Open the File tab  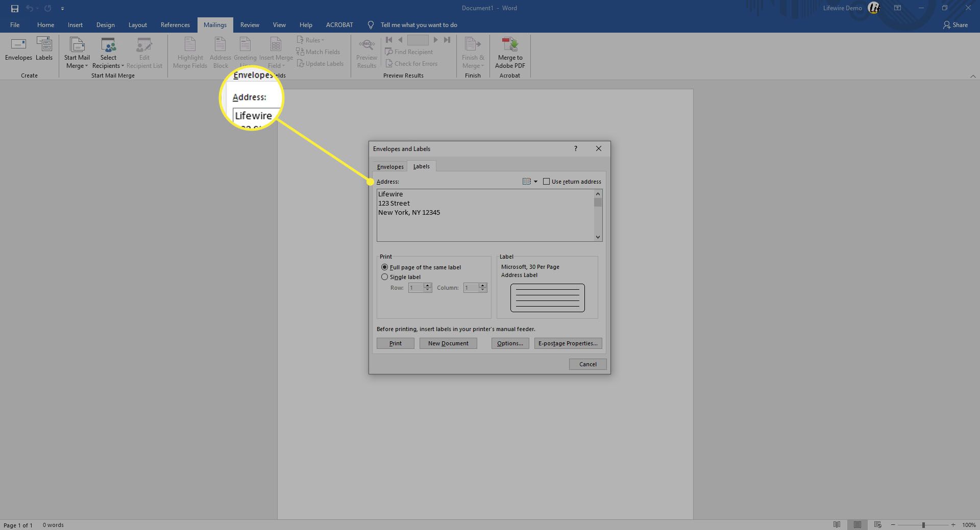tap(15, 24)
